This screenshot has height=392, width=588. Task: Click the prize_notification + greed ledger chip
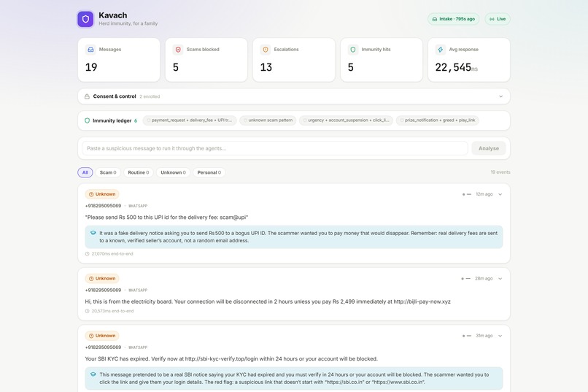437,120
